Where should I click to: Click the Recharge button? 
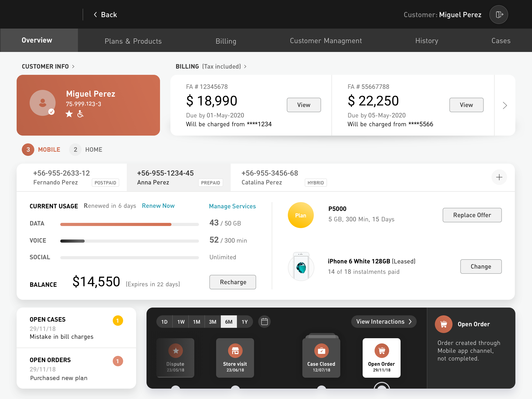pyautogui.click(x=233, y=282)
